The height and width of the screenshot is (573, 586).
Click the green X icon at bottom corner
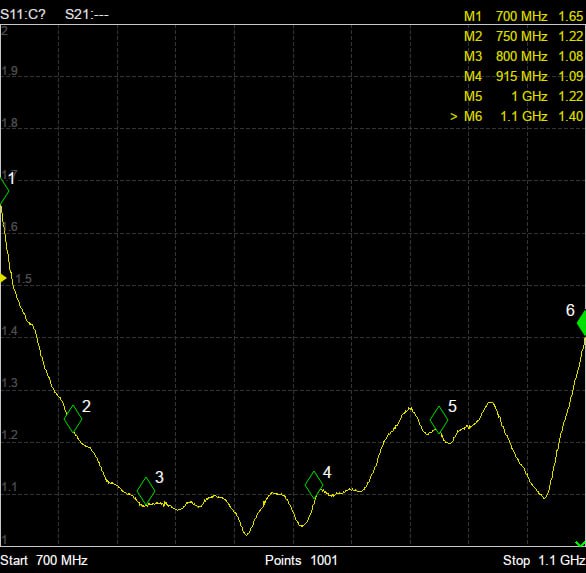(580, 543)
